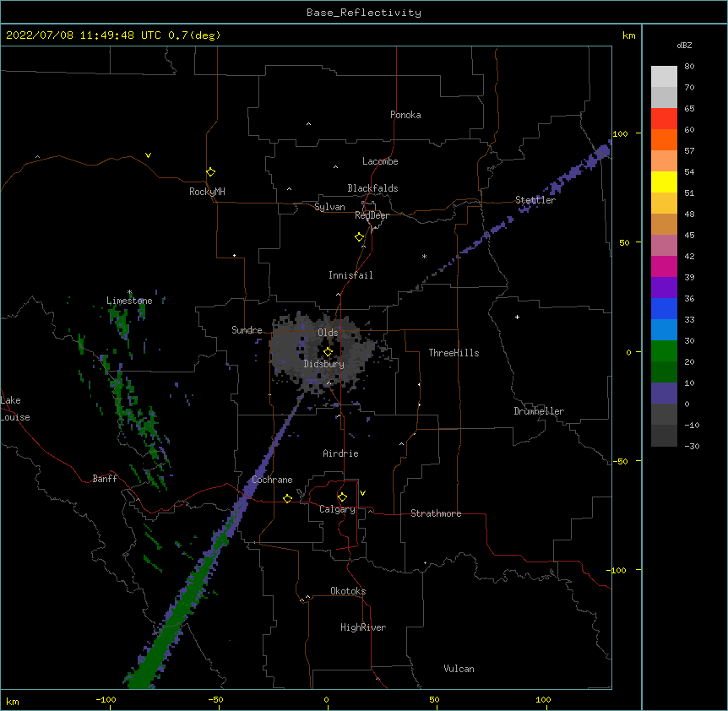The image size is (728, 711).
Task: Click the Base_Reflectivity title text
Action: [364, 13]
